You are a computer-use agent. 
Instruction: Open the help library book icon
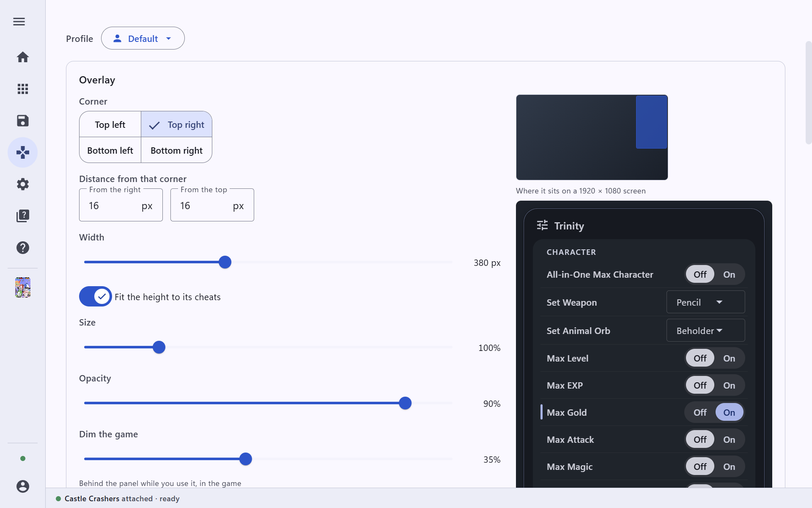23,216
